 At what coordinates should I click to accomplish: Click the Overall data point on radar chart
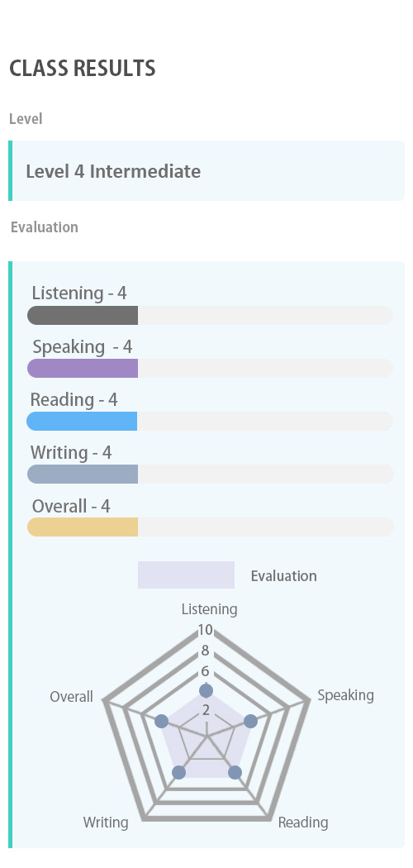click(161, 722)
